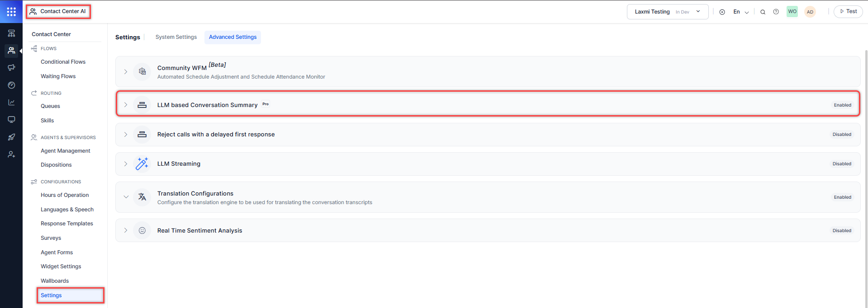Expand the Real Time Sentiment Analysis row
This screenshot has height=308, width=868.
tap(126, 230)
